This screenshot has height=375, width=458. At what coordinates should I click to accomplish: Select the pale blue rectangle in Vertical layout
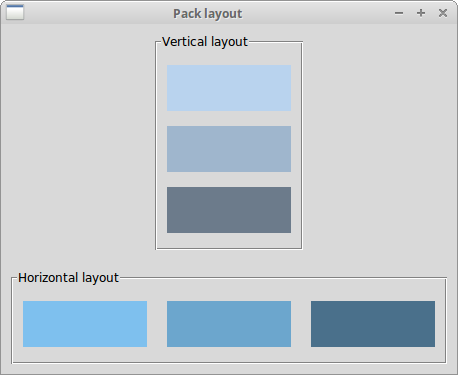tap(229, 88)
